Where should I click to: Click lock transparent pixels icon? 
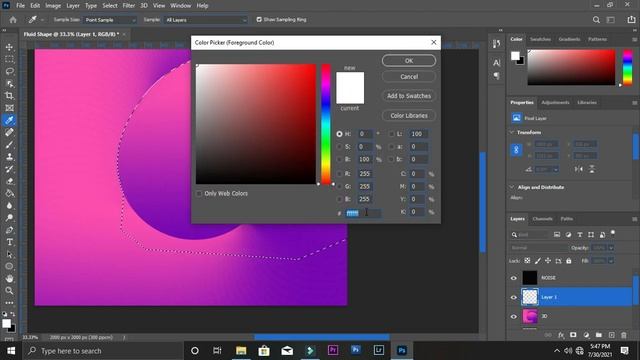(x=527, y=260)
